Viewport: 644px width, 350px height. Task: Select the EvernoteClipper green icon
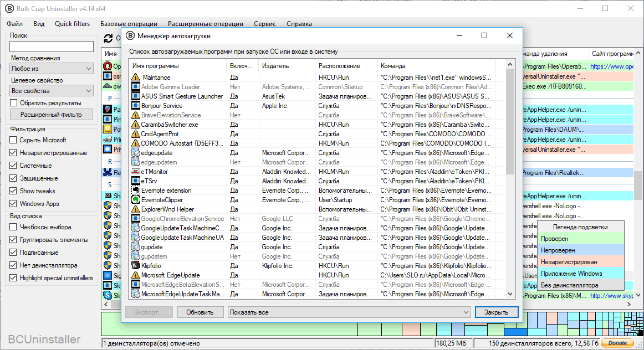(136, 200)
